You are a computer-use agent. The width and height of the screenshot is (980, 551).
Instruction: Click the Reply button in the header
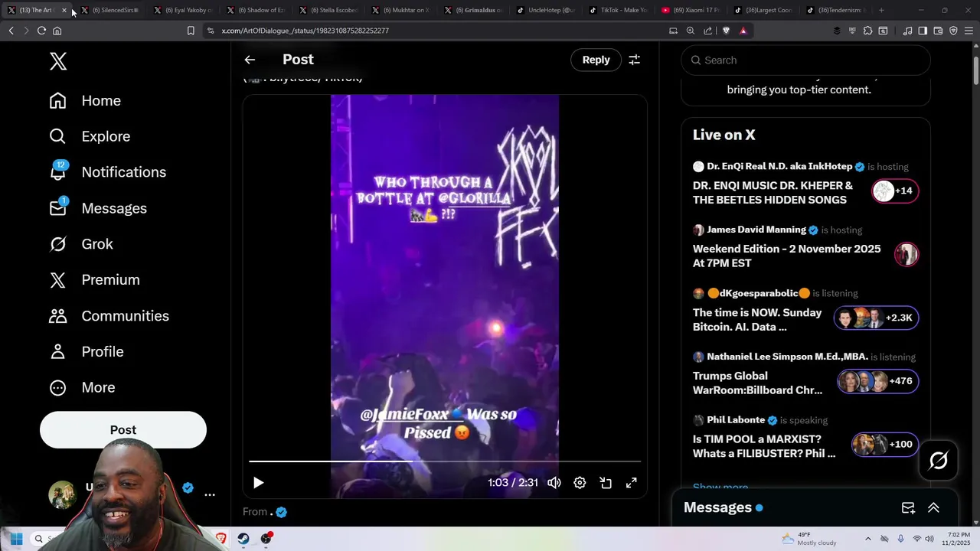(x=596, y=60)
